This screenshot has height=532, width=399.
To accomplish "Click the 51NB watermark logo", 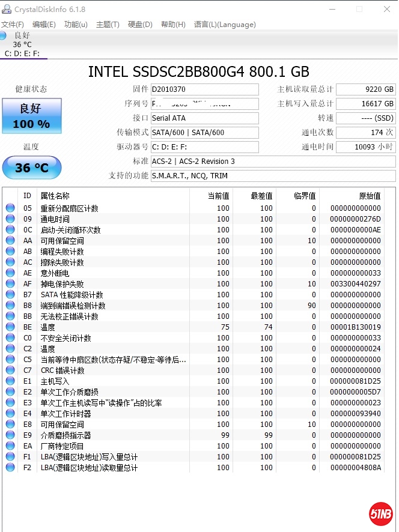I will click(380, 514).
